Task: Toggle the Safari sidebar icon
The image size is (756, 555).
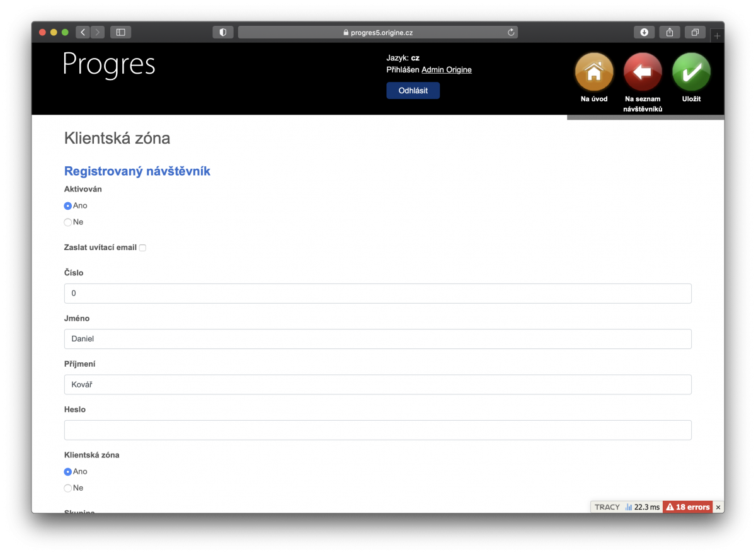Action: click(120, 31)
